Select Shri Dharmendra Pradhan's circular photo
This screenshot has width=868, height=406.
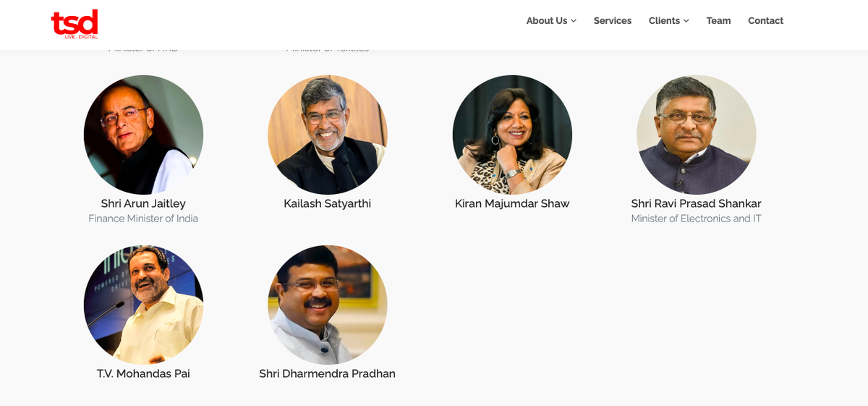328,305
